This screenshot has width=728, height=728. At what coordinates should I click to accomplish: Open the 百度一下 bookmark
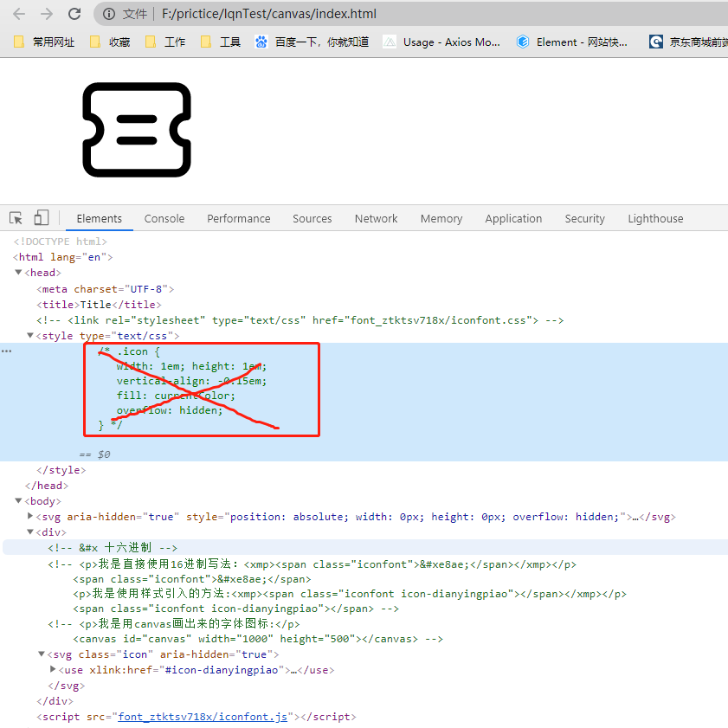point(312,42)
